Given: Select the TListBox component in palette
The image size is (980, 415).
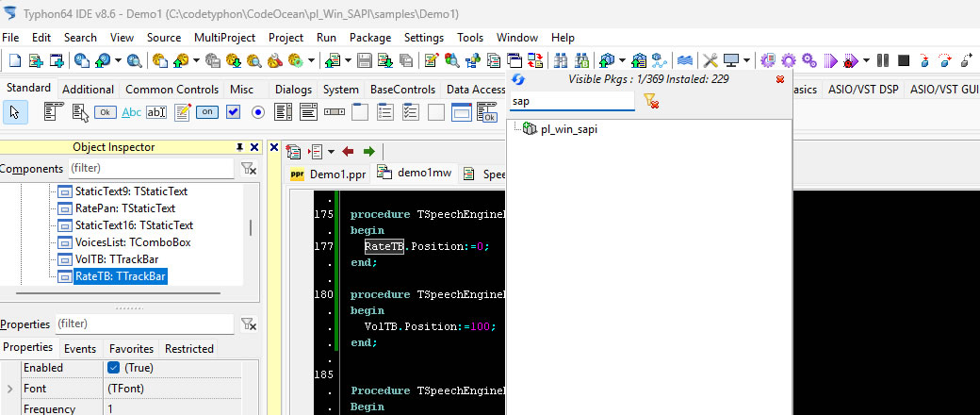Looking at the screenshot, I should pyautogui.click(x=283, y=112).
